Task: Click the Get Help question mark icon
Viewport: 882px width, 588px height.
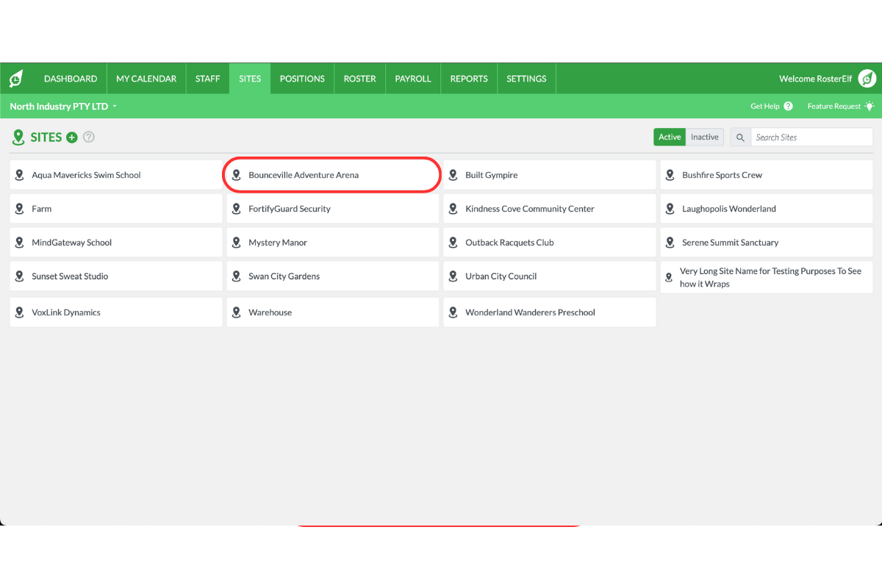Action: (x=788, y=107)
